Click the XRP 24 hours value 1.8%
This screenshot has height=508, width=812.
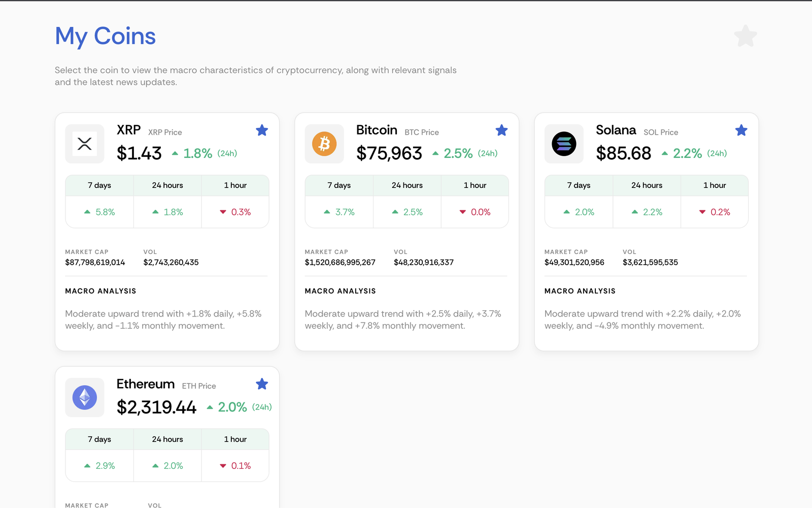(174, 212)
